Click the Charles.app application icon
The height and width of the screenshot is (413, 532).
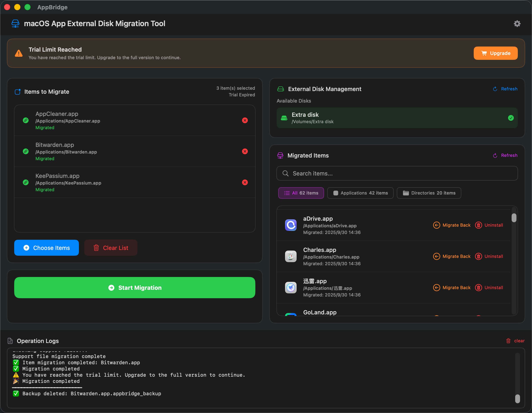click(x=290, y=256)
